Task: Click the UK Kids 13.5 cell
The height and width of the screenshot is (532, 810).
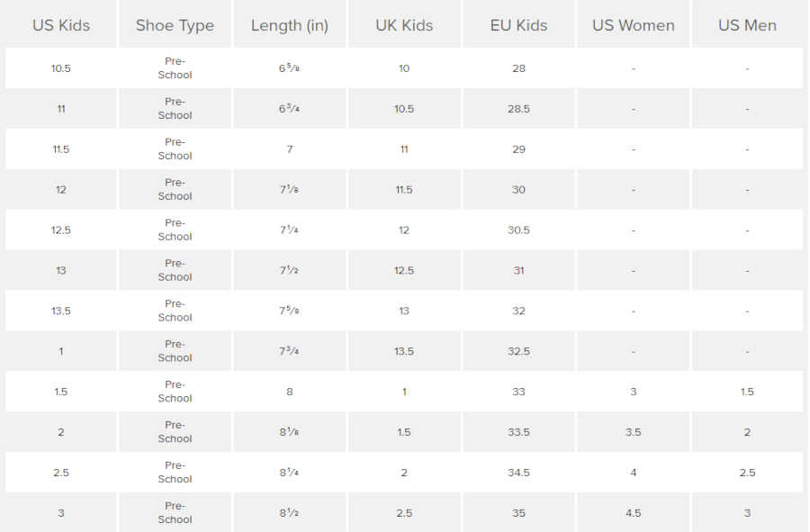Action: tap(404, 352)
